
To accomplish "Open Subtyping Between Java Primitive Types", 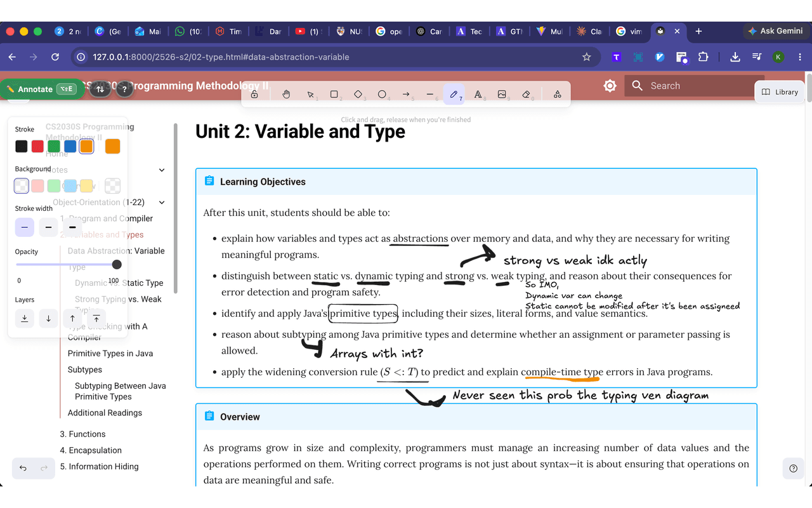I will pyautogui.click(x=121, y=391).
